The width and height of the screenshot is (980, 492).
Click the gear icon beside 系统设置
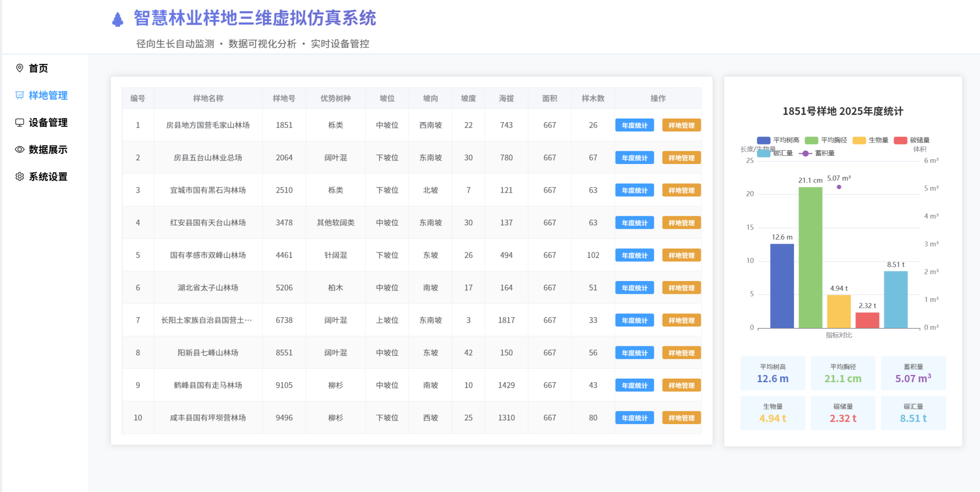pyautogui.click(x=19, y=176)
